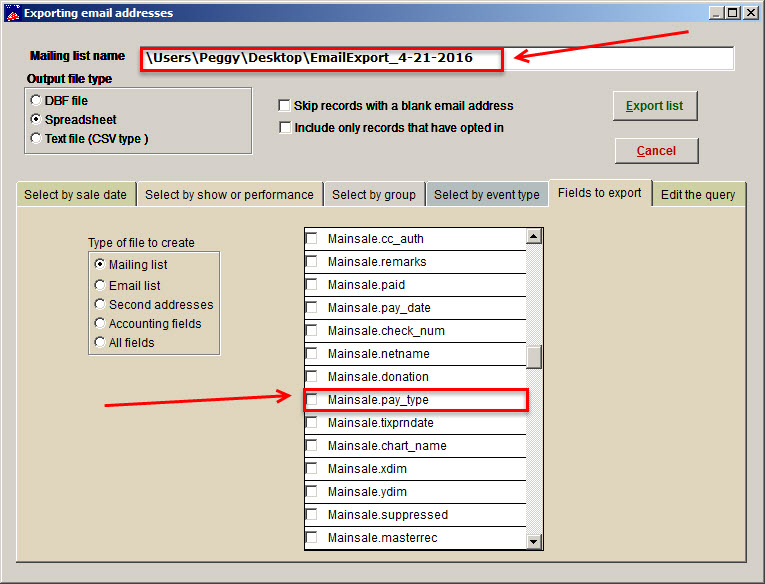This screenshot has width=765, height=584.
Task: Check the Mainsale.check_num field
Action: click(311, 330)
